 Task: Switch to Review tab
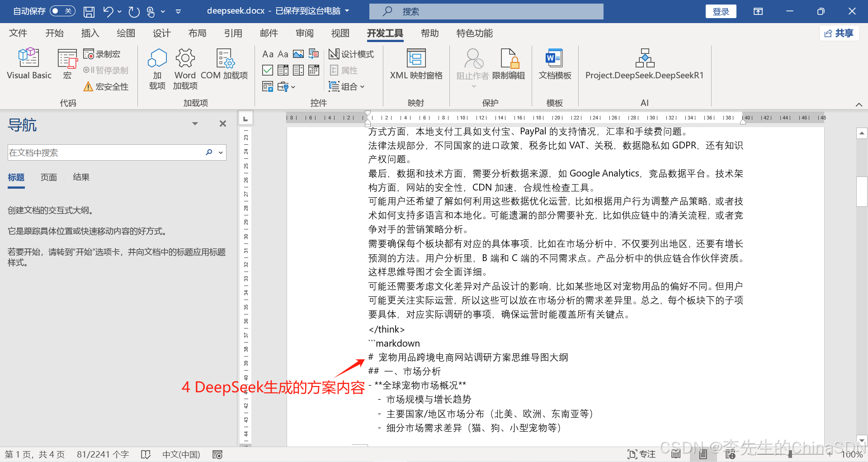point(304,33)
